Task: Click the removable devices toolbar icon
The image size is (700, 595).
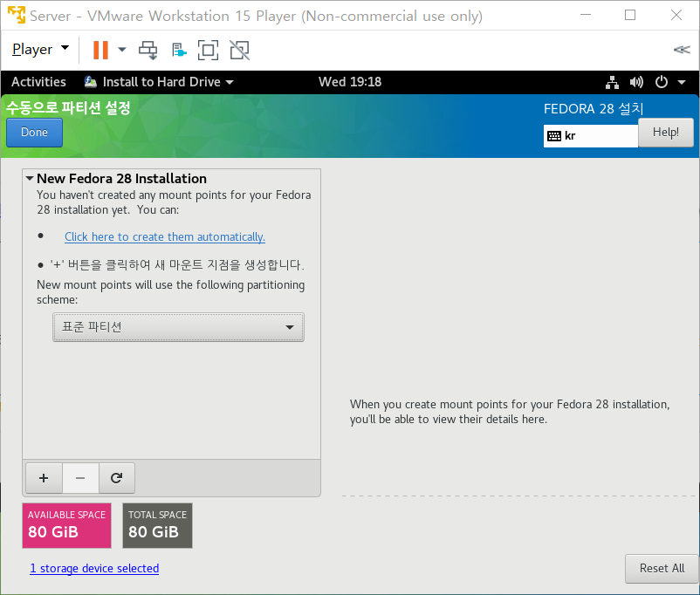Action: click(179, 50)
